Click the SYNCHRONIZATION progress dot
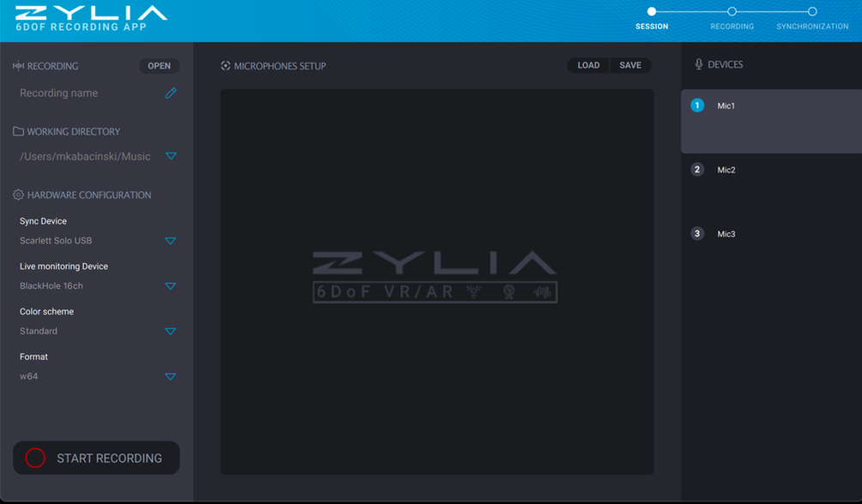Viewport: 862px width, 504px height. point(812,11)
